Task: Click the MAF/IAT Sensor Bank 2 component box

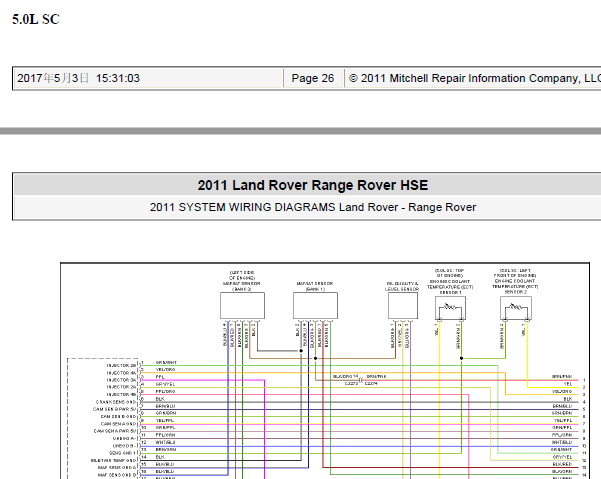Action: 242,305
